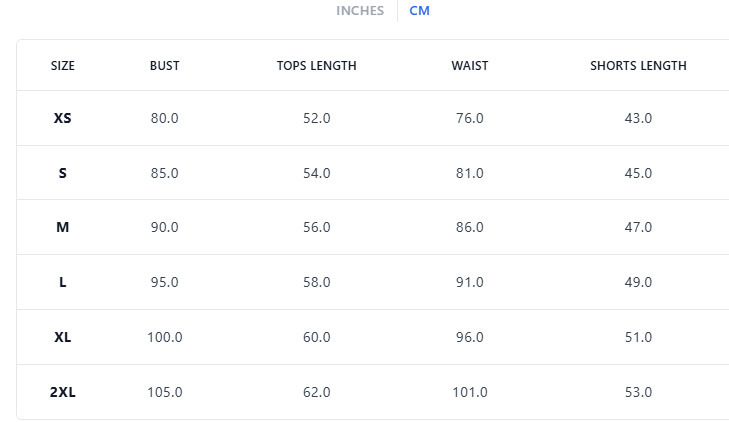
Task: Select the L size row label
Action: 63,282
